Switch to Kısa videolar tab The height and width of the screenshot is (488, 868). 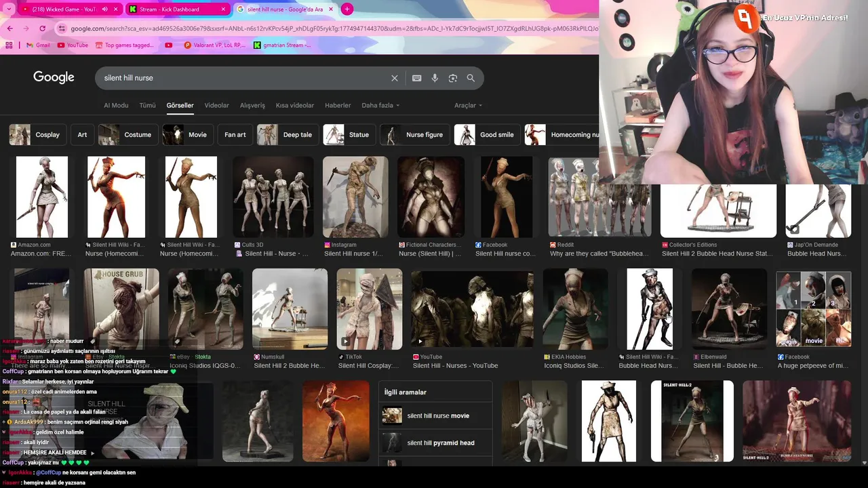295,105
